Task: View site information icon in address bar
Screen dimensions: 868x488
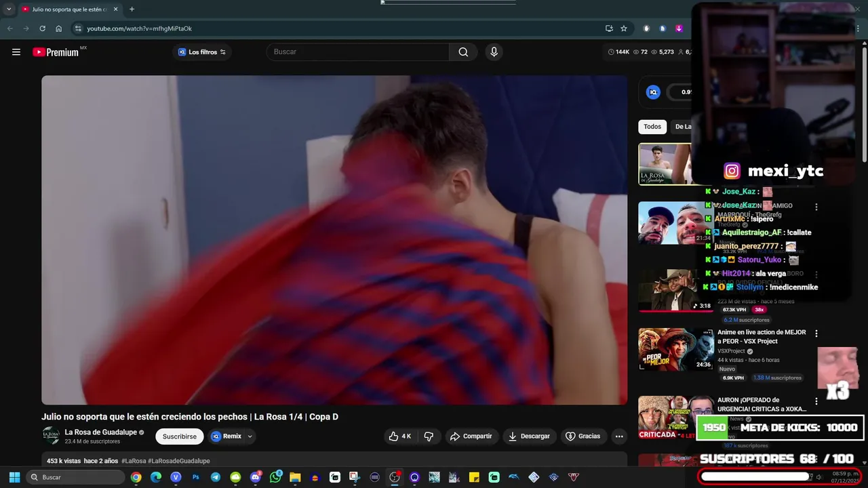Action: [x=77, y=28]
